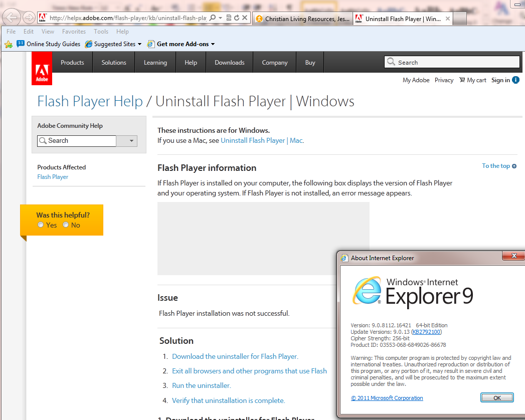Close the About Internet Explorer dialog
The height and width of the screenshot is (420, 525).
[x=514, y=256]
